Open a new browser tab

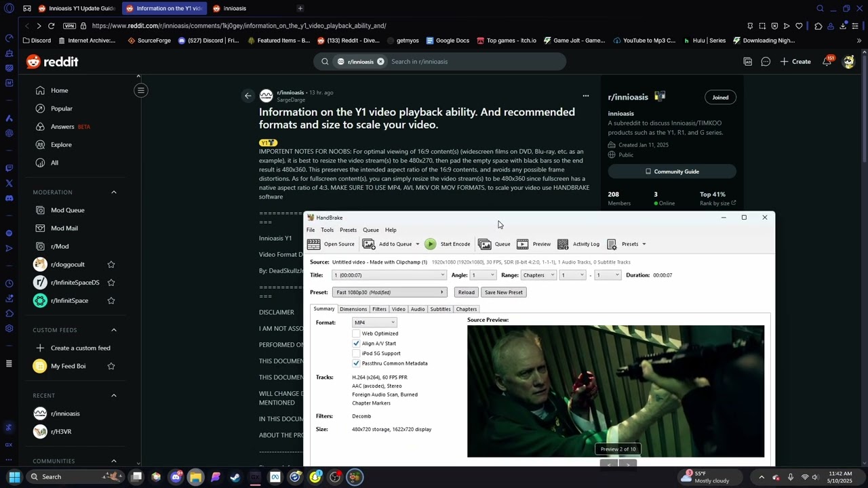tap(300, 8)
